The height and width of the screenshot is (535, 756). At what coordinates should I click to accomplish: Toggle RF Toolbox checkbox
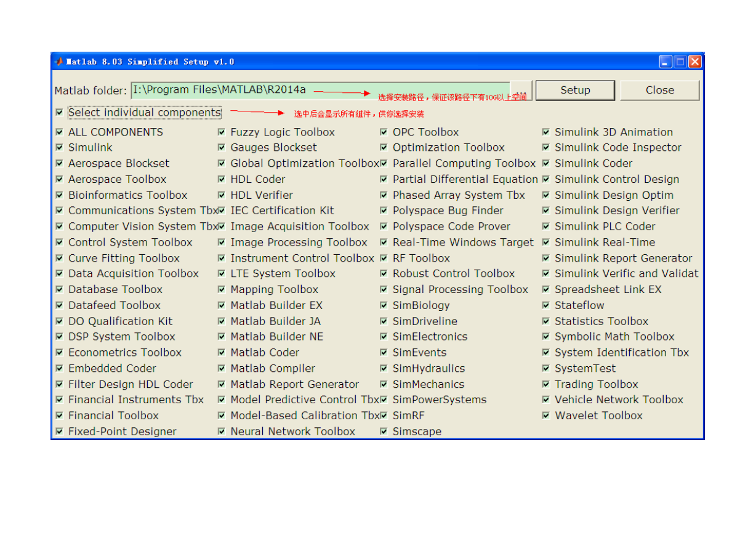(384, 258)
